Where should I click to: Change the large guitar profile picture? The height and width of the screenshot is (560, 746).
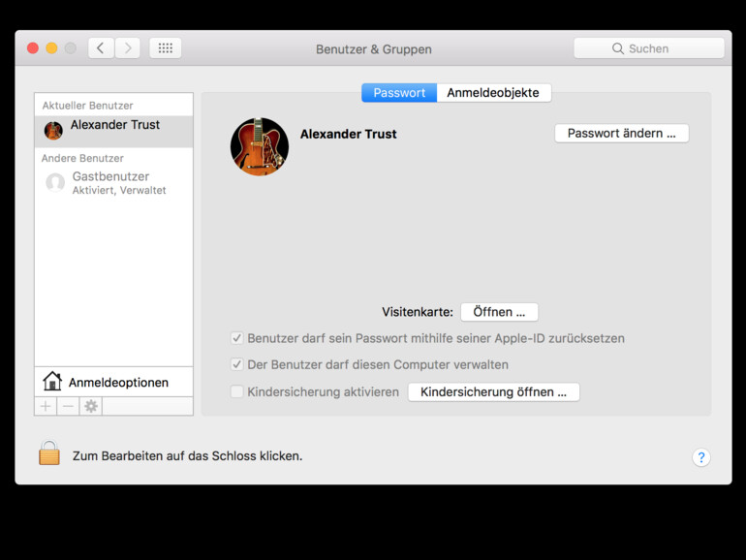click(260, 146)
